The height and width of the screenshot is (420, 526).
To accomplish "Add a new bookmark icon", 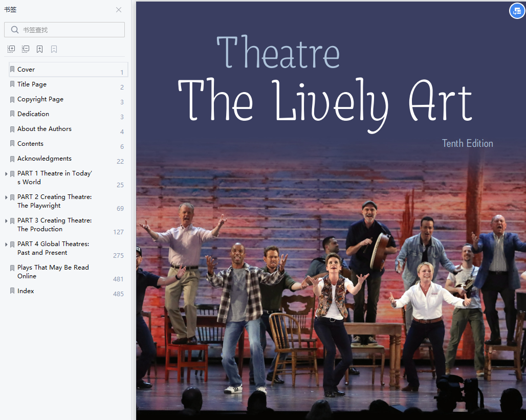I will [39, 49].
